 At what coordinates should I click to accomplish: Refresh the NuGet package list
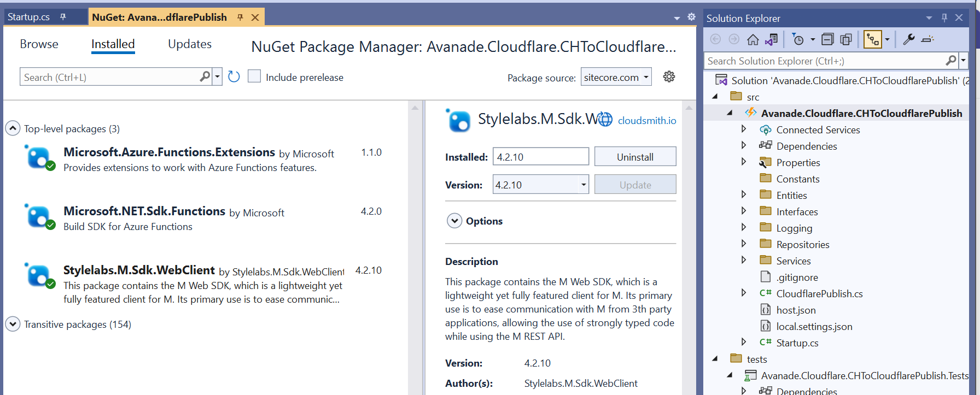pos(234,76)
